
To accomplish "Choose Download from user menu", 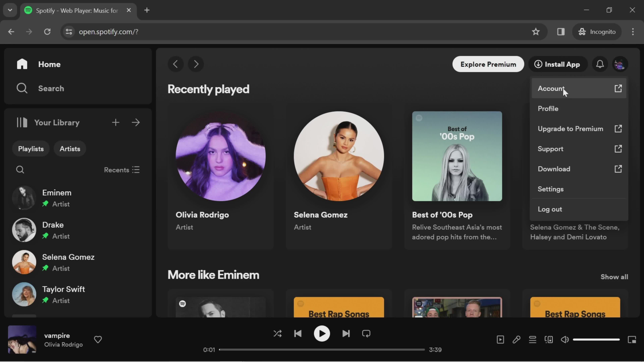I will pos(579,169).
